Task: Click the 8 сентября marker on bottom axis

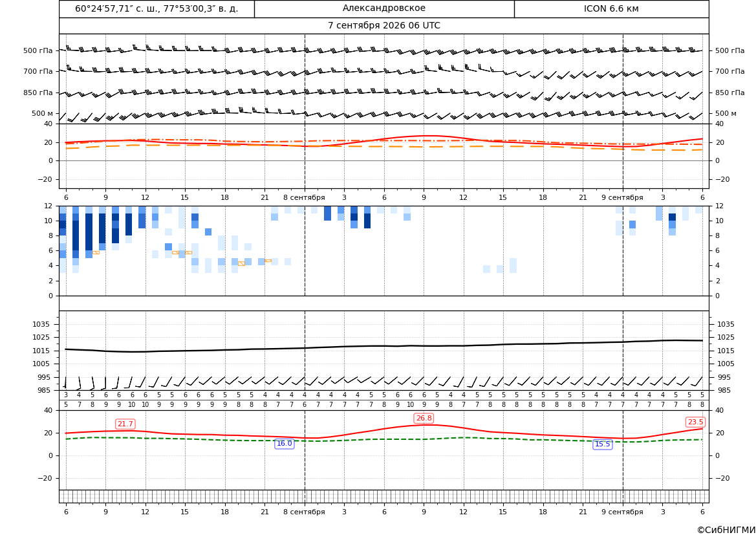Action: 304,512
